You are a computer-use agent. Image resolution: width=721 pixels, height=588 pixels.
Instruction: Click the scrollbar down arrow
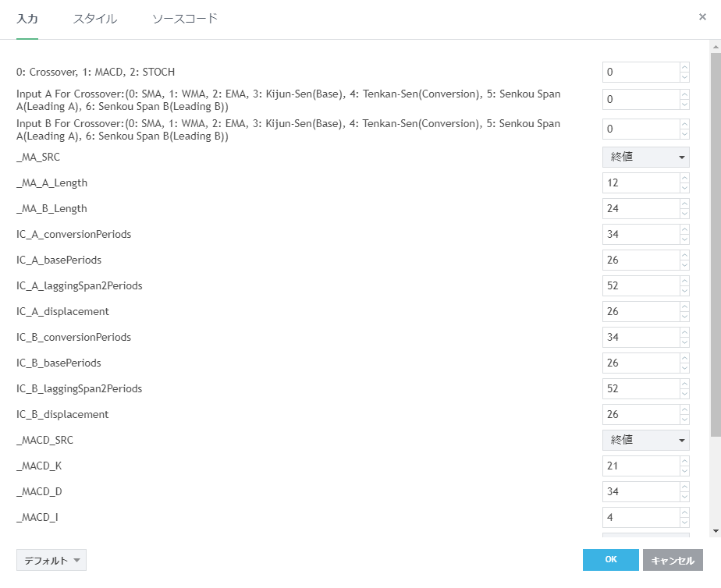pos(716,531)
